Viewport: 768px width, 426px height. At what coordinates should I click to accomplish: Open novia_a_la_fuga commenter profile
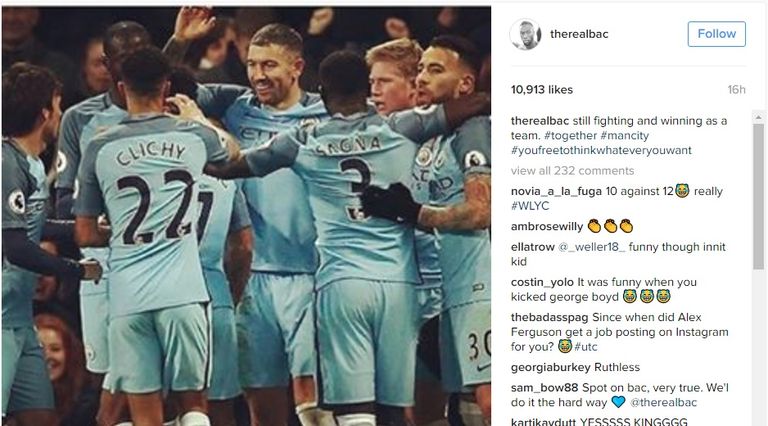coord(556,191)
